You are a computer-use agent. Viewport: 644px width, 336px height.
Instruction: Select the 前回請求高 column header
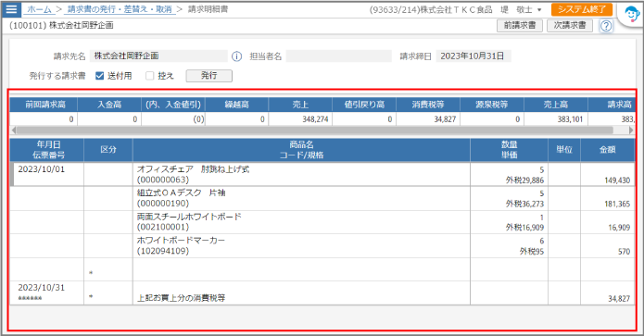click(x=44, y=105)
